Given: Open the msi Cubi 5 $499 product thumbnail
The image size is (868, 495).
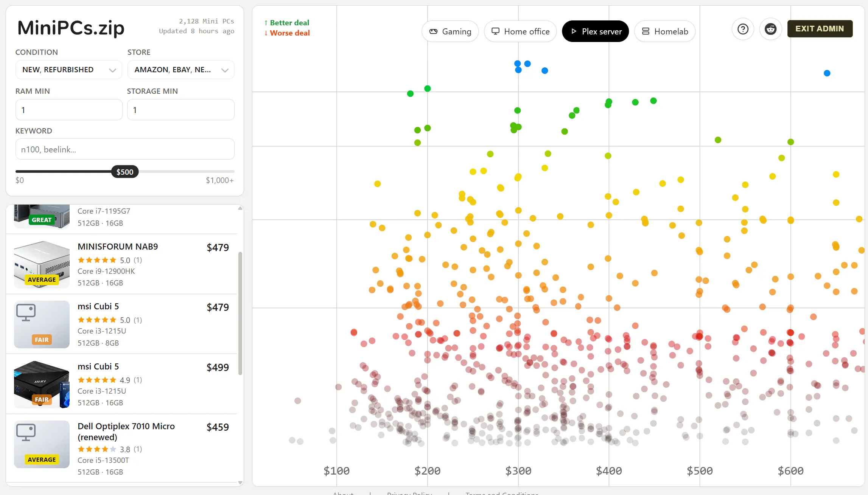Looking at the screenshot, I should (42, 384).
